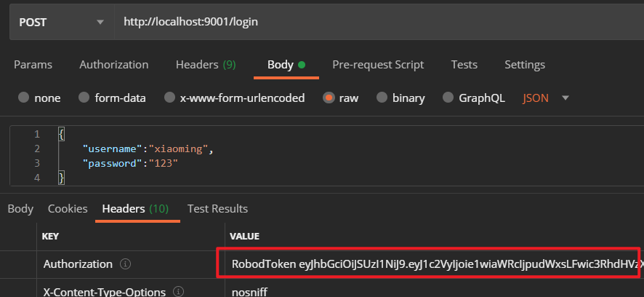Open request Headers (9) tab

click(206, 64)
